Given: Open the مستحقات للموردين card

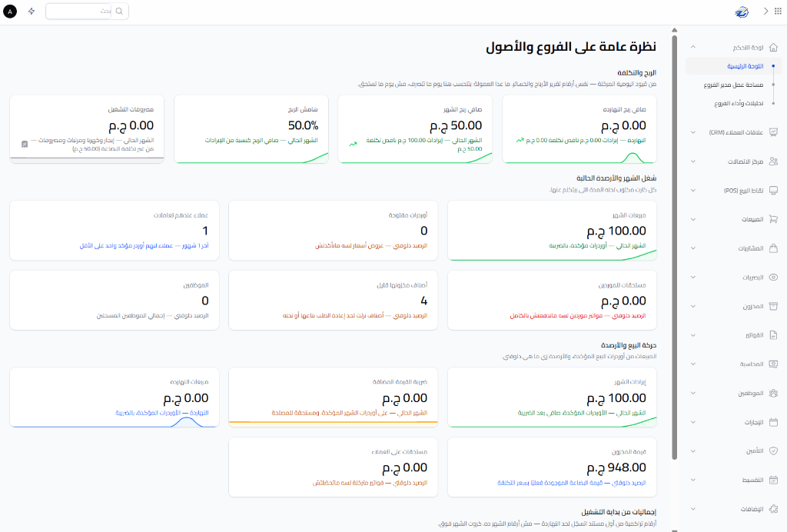Looking at the screenshot, I should [552, 300].
